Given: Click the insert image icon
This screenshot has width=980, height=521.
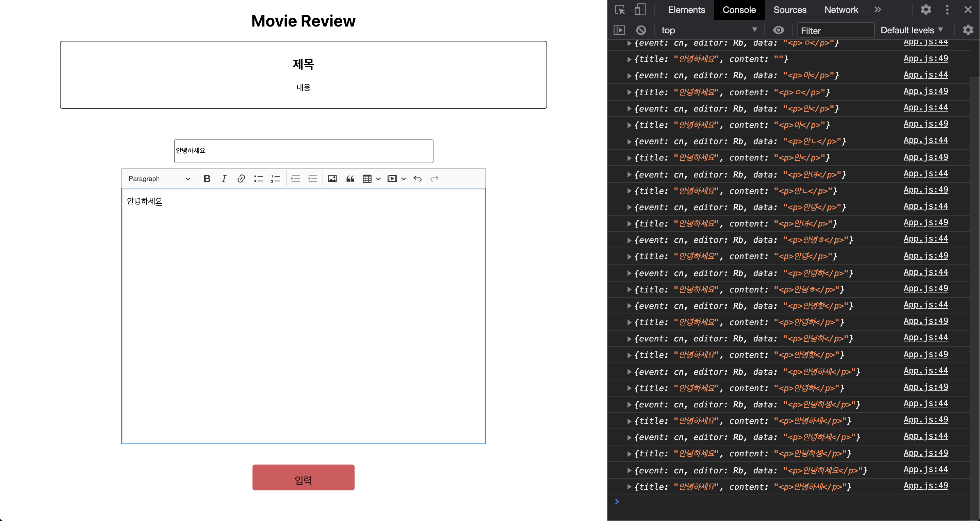Looking at the screenshot, I should (332, 179).
